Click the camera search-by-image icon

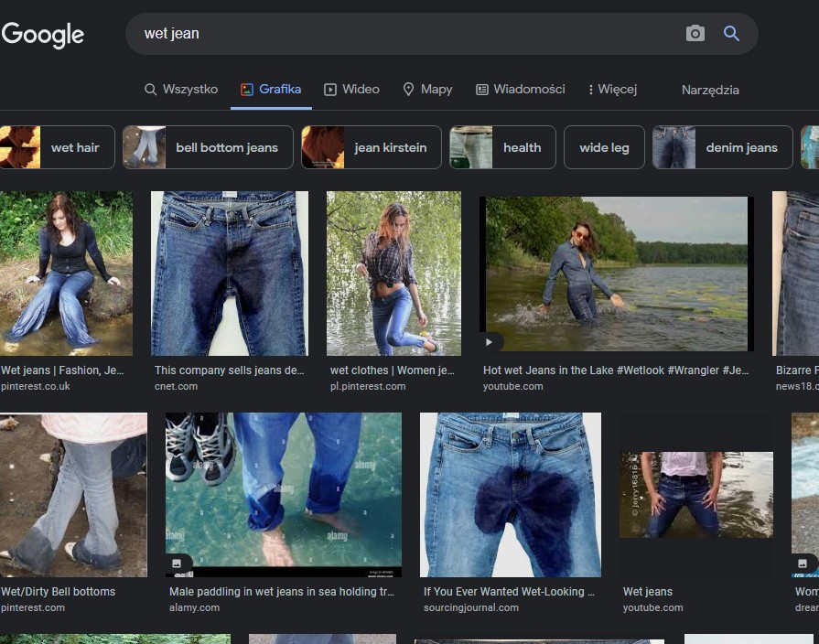click(695, 34)
